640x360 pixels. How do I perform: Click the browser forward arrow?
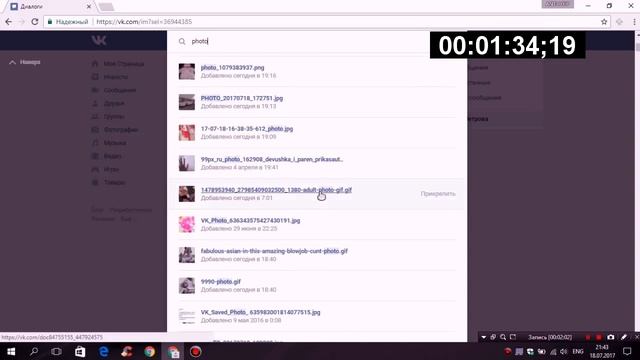tap(22, 22)
